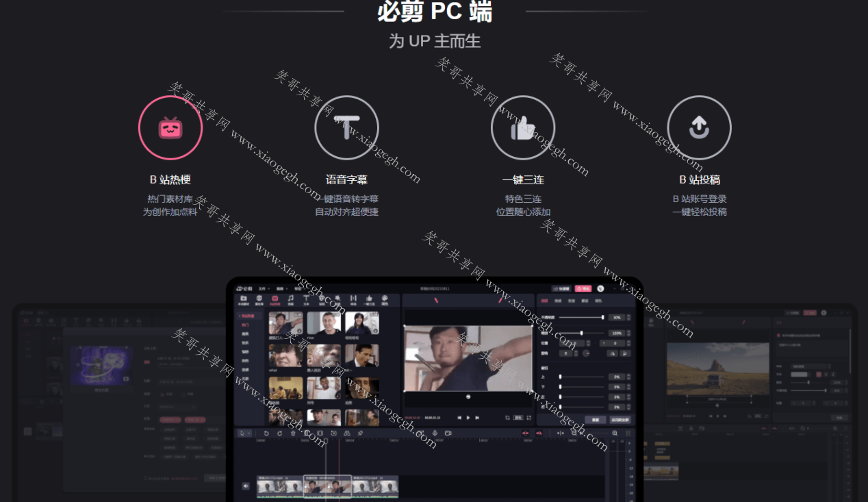Play the preview video

coord(468,417)
